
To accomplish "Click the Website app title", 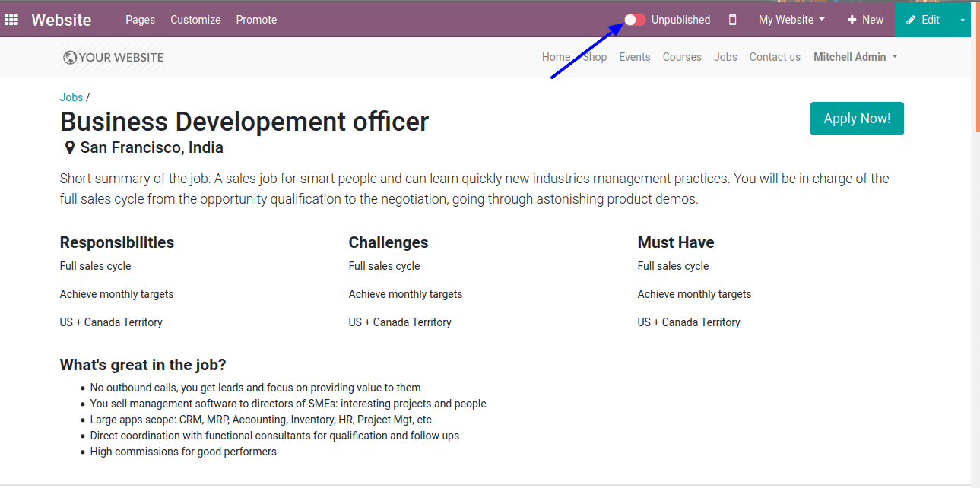I will 62,20.
